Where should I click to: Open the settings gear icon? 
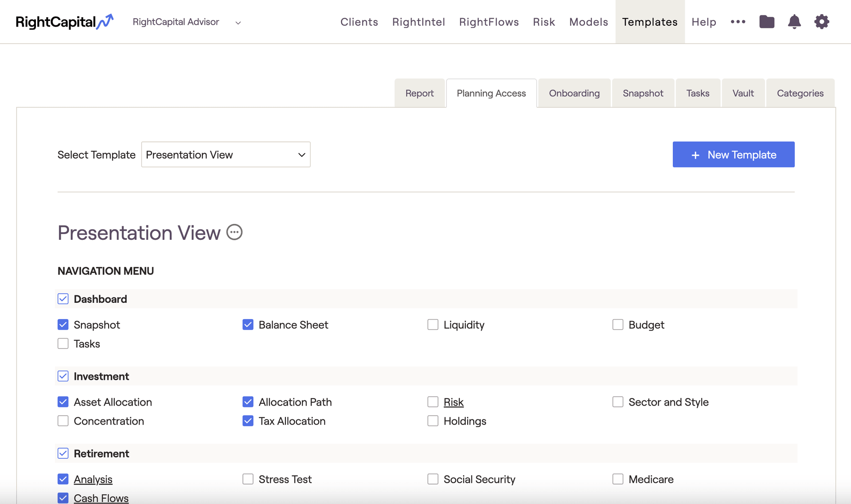coord(822,22)
